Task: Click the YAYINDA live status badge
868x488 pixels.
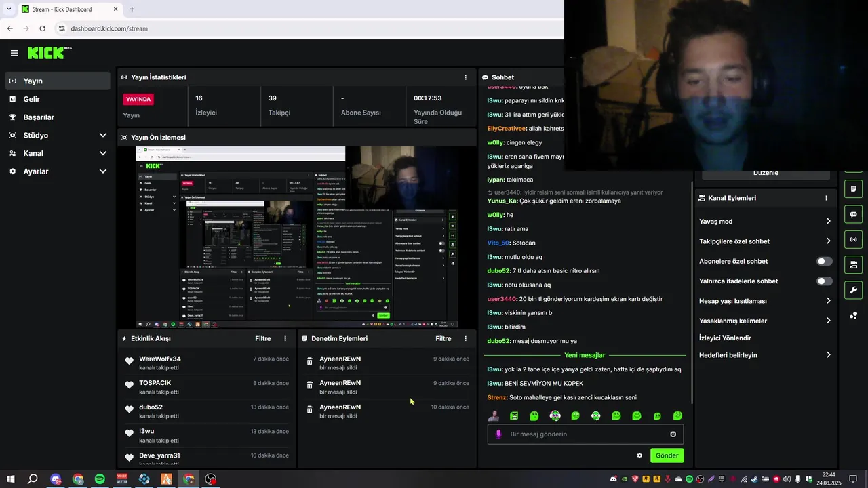Action: (138, 99)
